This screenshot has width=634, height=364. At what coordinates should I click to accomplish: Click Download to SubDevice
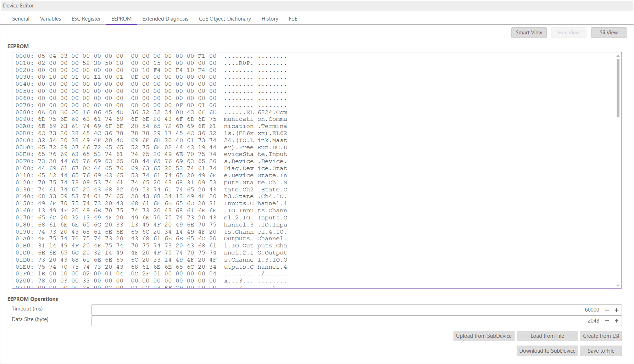[547, 351]
